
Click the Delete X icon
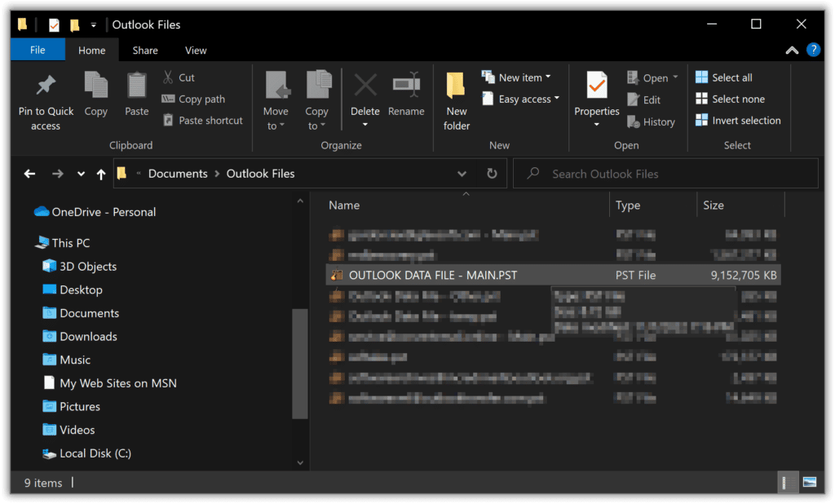pos(365,86)
